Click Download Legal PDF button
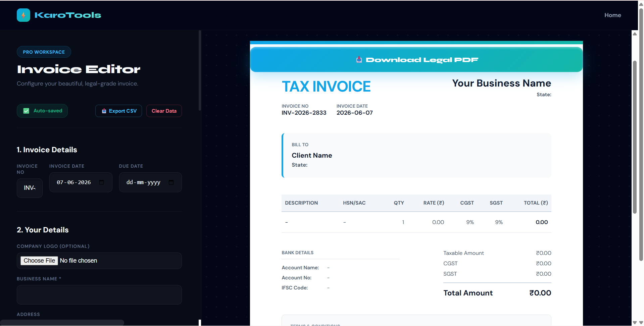The height and width of the screenshot is (326, 644). point(416,60)
